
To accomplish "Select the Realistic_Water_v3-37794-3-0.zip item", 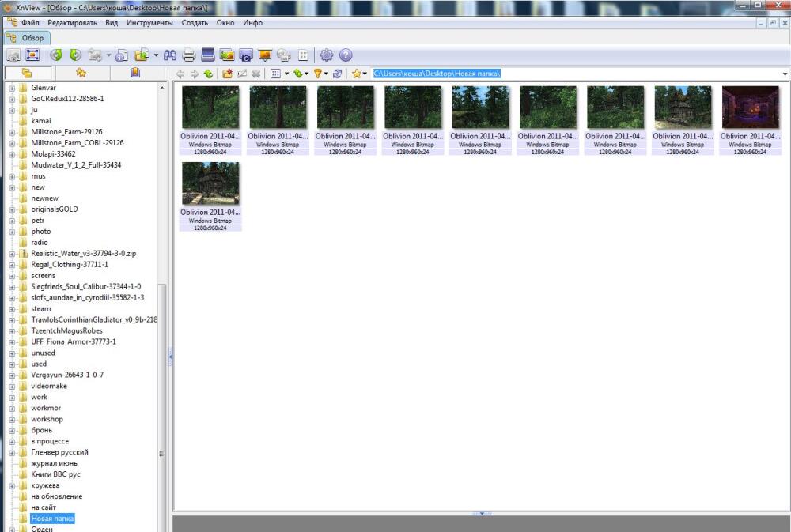I will click(x=83, y=253).
